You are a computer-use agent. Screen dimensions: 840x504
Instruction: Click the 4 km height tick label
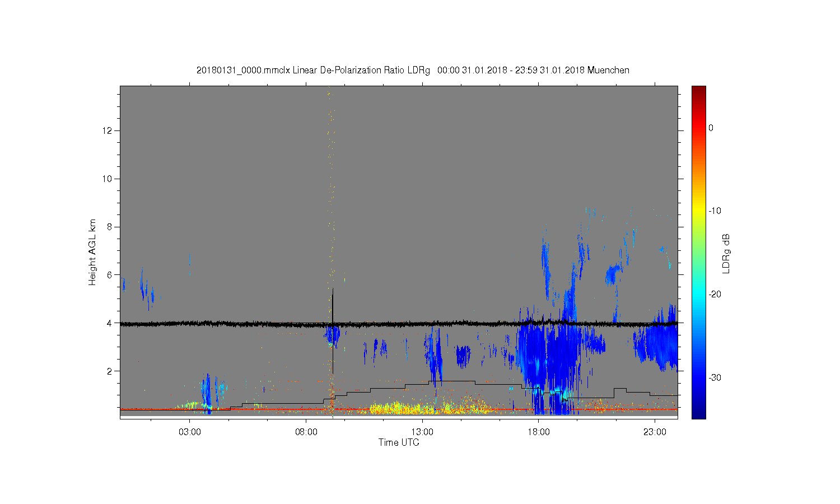[110, 323]
